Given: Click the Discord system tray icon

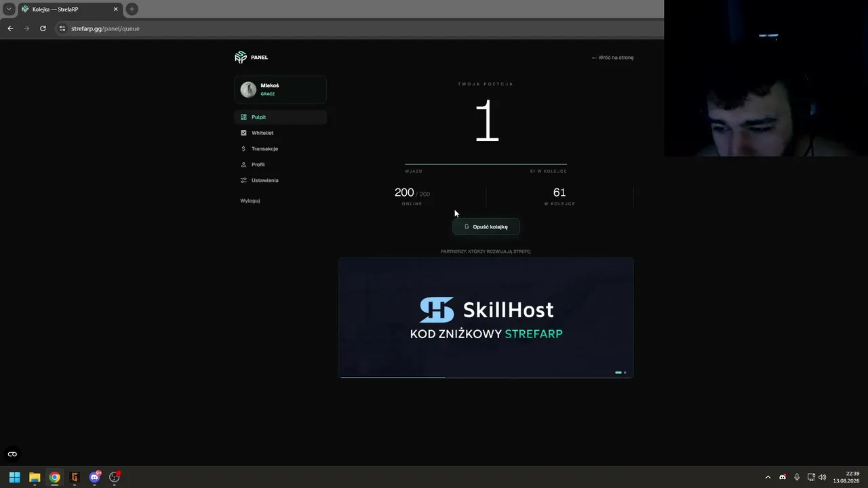Looking at the screenshot, I should click(783, 477).
